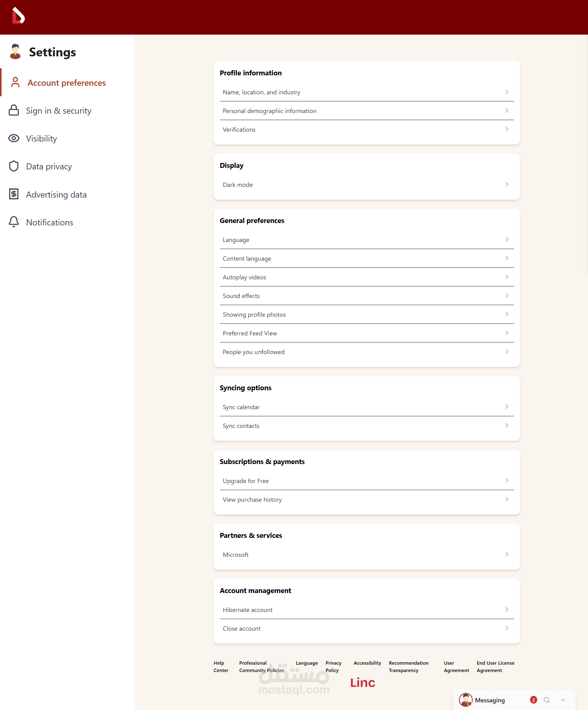Click the shield icon for Data privacy
Screen dimensions: 588x710
click(13, 166)
